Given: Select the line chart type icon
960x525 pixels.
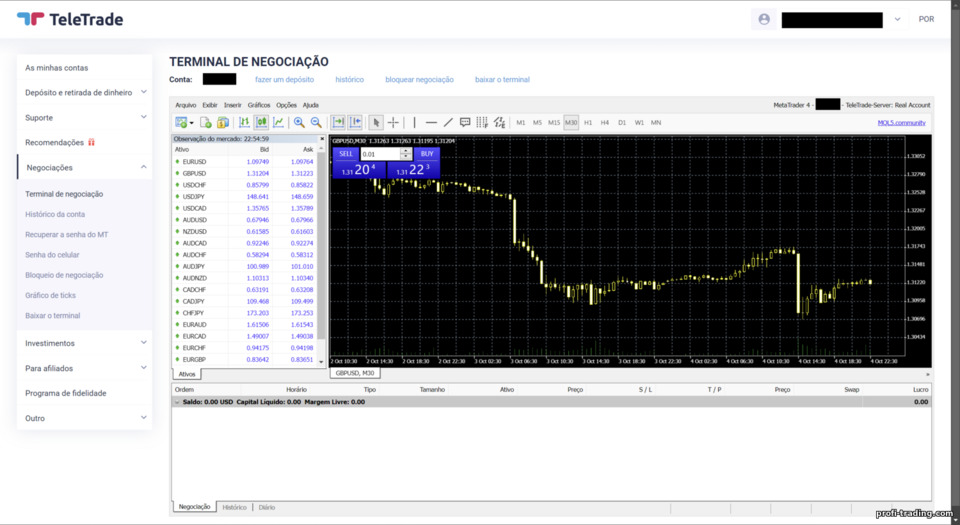Looking at the screenshot, I should coord(278,122).
